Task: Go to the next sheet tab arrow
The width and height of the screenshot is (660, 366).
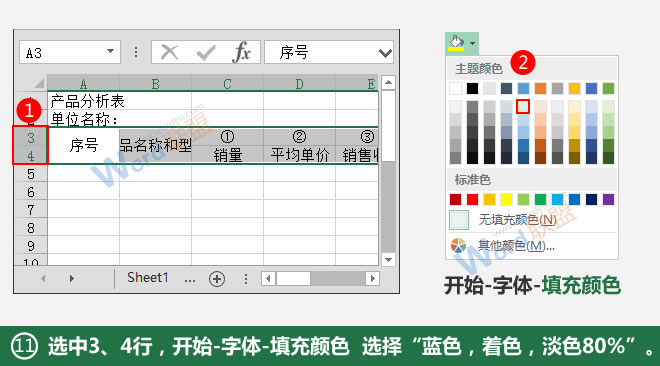Action: coord(72,278)
